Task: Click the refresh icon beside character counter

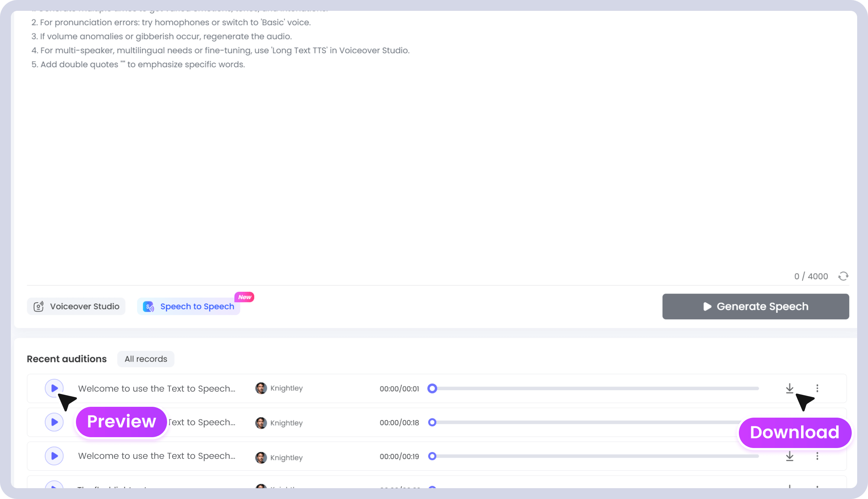Action: 843,276
